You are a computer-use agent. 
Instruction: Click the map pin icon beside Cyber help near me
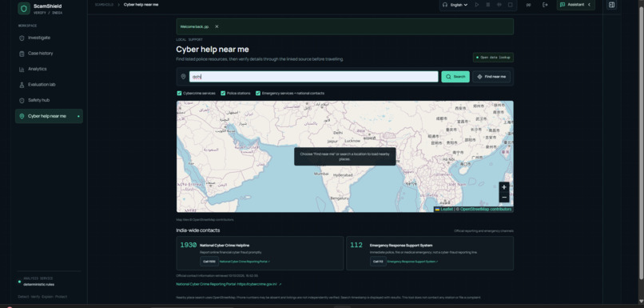point(22,116)
